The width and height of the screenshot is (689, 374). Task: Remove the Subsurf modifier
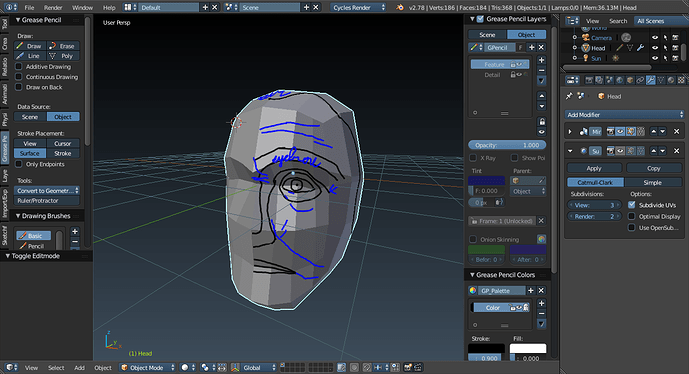pyautogui.click(x=677, y=151)
